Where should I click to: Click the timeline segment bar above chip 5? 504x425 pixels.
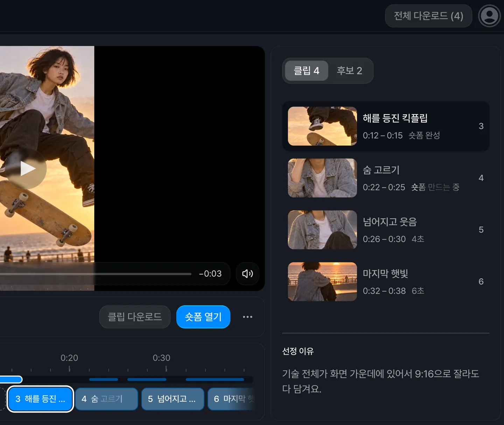[x=147, y=379]
